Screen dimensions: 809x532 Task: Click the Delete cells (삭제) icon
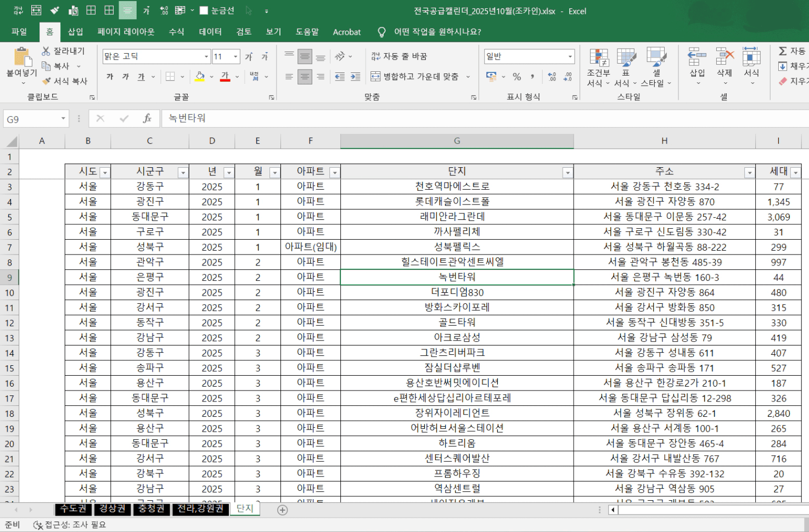(x=724, y=58)
